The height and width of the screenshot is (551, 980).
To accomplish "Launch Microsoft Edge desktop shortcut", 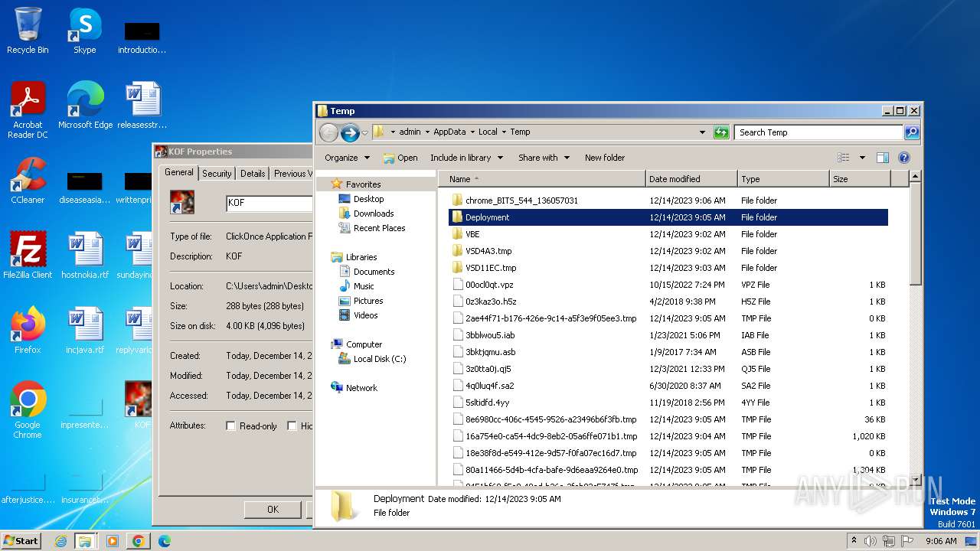I will pyautogui.click(x=85, y=106).
